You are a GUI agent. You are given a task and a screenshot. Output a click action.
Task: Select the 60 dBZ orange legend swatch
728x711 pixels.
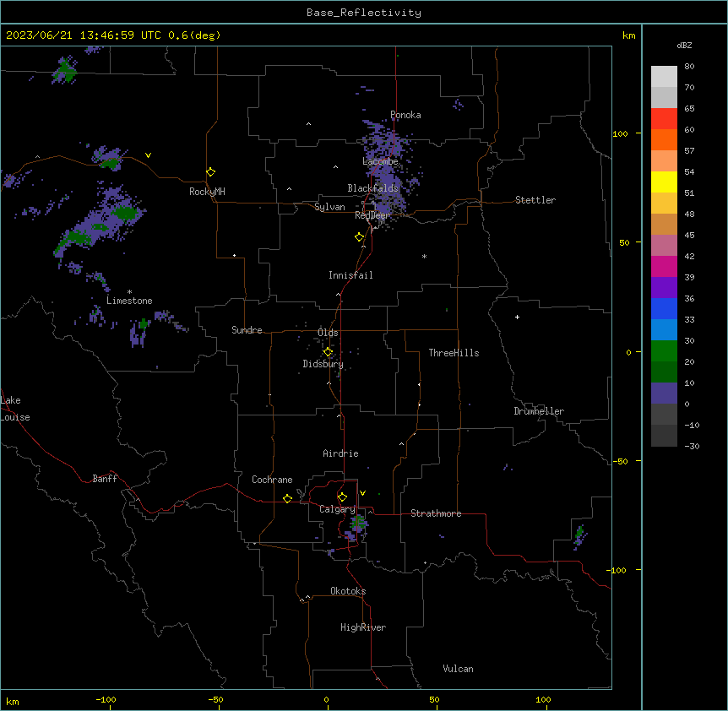pos(664,139)
